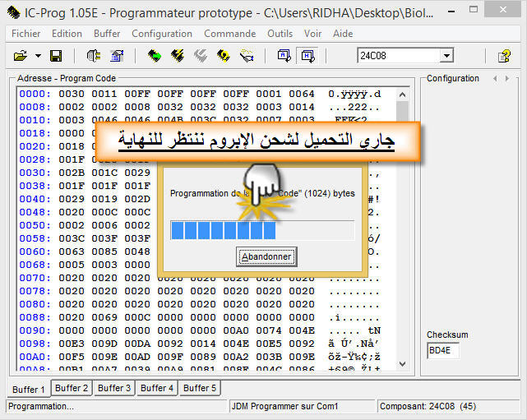Open the 24C08 device dropdown
The height and width of the screenshot is (420, 527).
click(446, 56)
